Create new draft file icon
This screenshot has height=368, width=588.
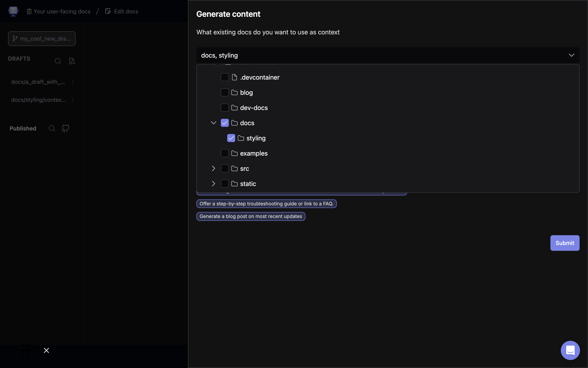[72, 61]
